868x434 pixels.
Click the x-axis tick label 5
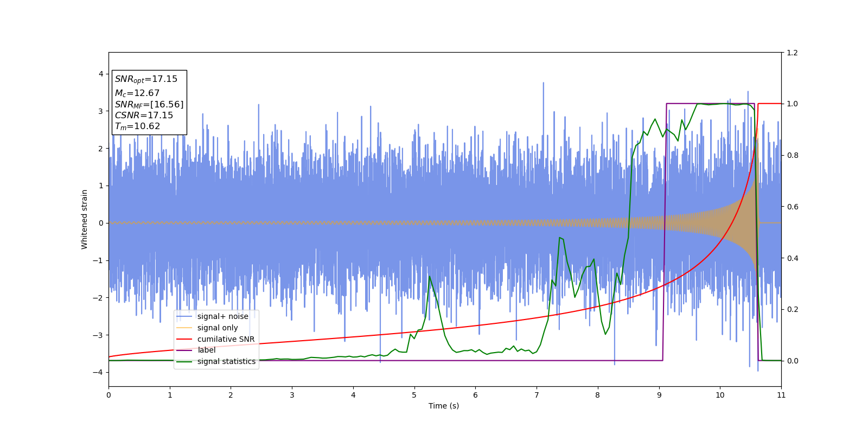[x=414, y=395]
